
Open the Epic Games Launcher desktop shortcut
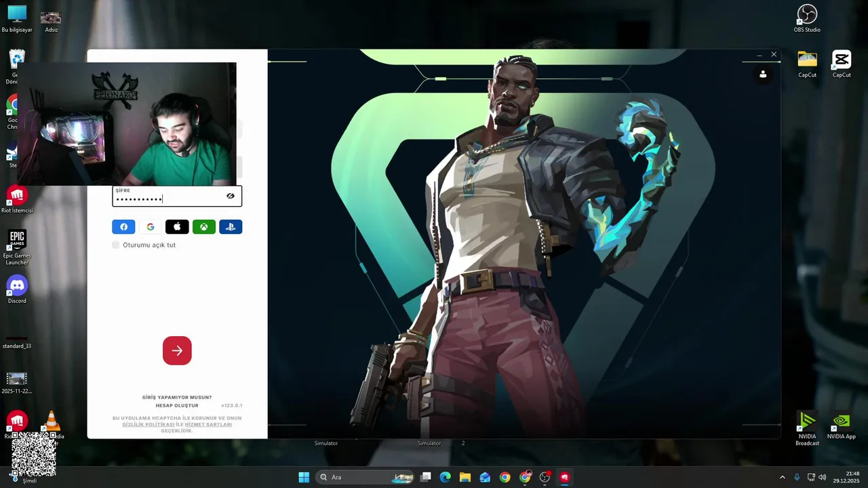tap(17, 247)
